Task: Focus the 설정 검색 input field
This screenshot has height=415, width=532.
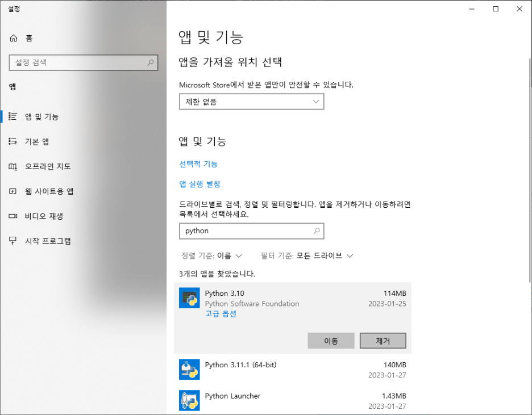Action: (x=84, y=62)
